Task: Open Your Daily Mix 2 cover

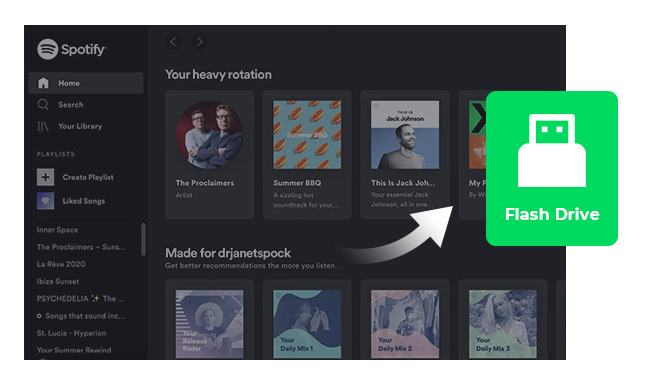Action: coord(405,324)
